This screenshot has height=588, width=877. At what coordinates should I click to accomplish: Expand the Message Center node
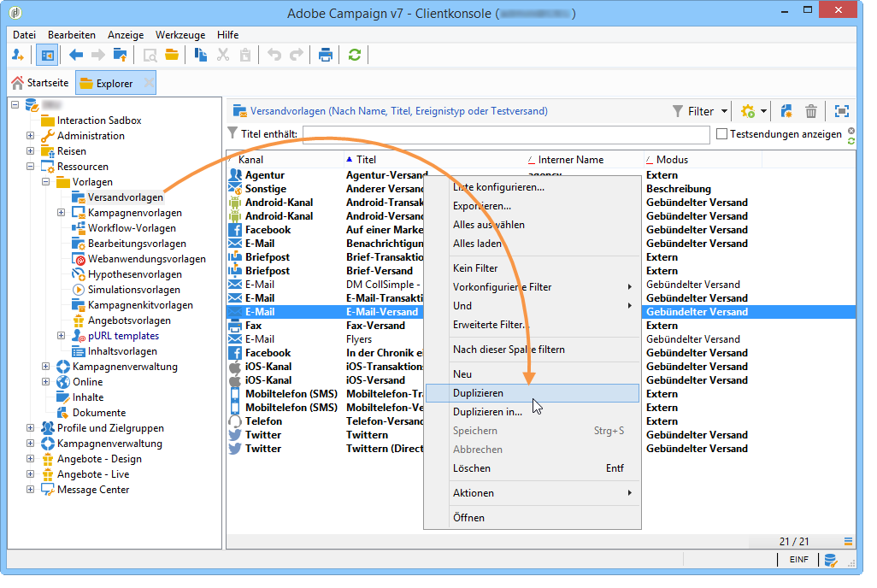pos(30,490)
